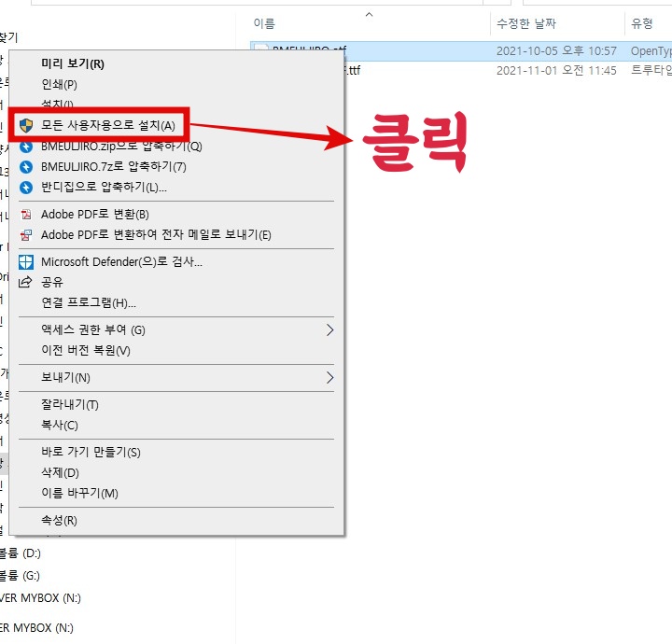
Task: Click the OpenType type cell
Action: (651, 51)
